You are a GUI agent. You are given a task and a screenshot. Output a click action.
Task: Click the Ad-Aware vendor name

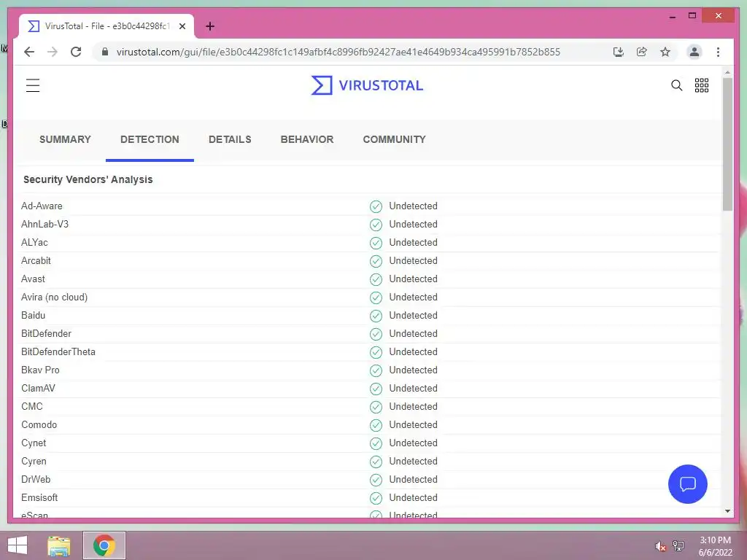click(x=42, y=206)
